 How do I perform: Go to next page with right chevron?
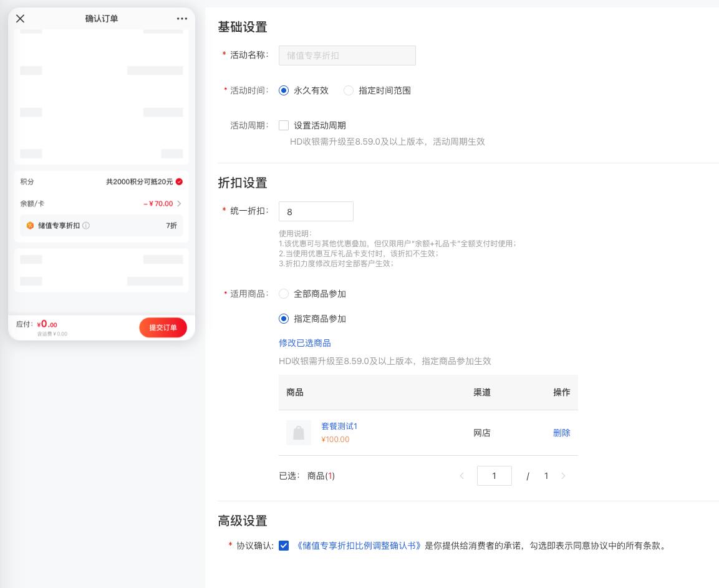[x=563, y=476]
